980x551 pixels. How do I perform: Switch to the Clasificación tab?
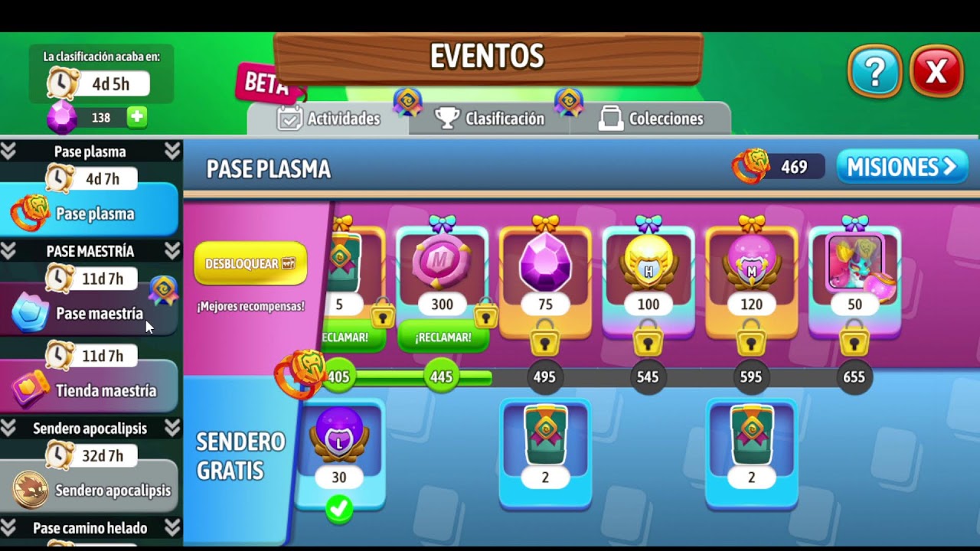[x=490, y=119]
